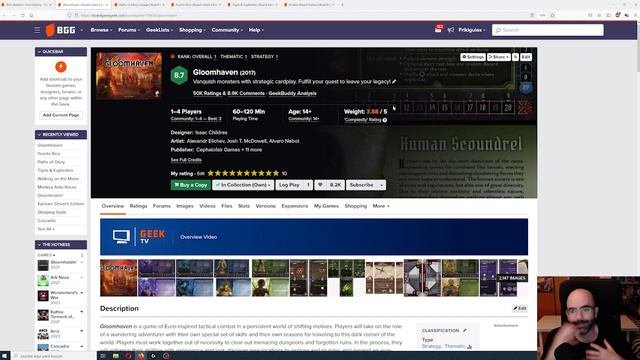Screen dimensions: 640x360
Task: Open the Shopping dropdown in top nav
Action: [192, 30]
